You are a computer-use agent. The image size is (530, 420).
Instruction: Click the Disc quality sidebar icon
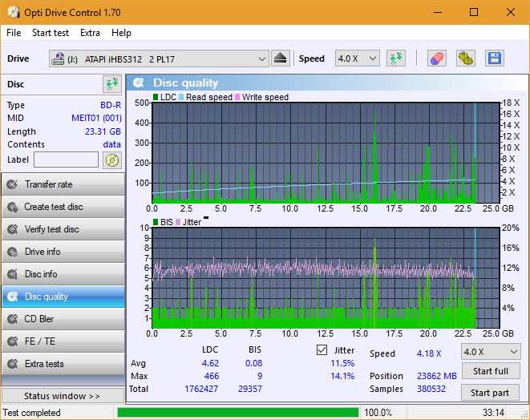pyautogui.click(x=13, y=297)
